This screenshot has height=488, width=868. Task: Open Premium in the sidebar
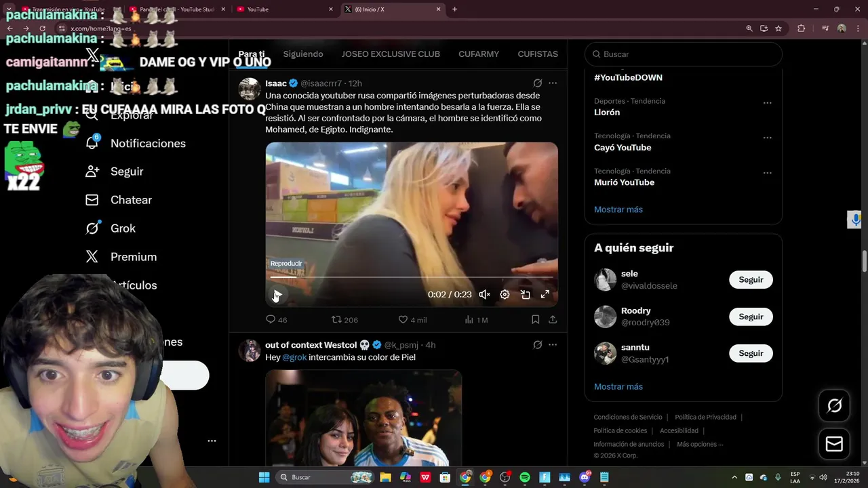click(121, 257)
